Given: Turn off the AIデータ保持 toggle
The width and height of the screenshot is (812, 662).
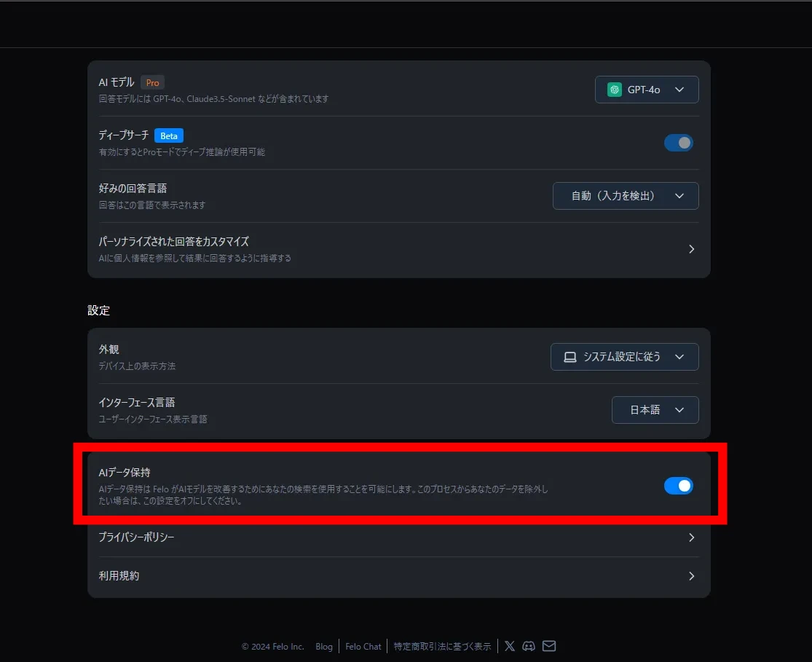Looking at the screenshot, I should click(x=679, y=486).
